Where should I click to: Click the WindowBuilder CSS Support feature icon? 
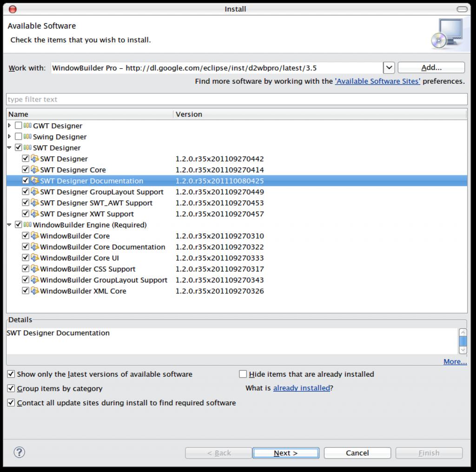click(35, 269)
